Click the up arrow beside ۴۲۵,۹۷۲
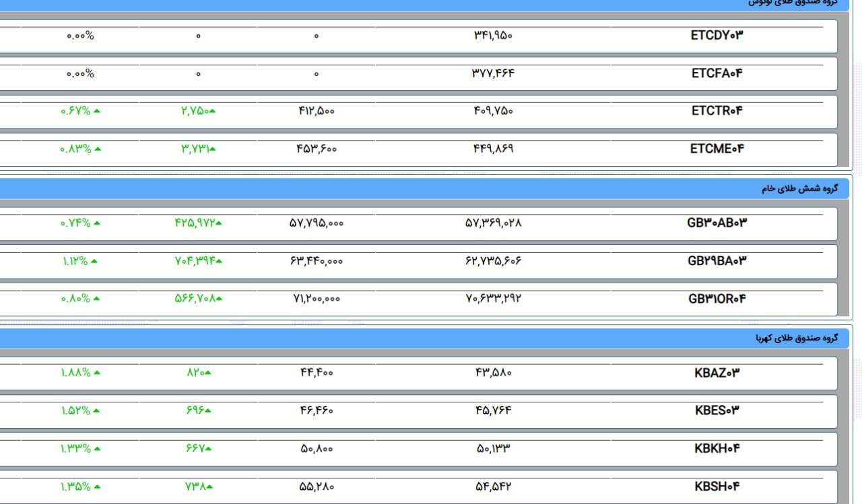 219,223
